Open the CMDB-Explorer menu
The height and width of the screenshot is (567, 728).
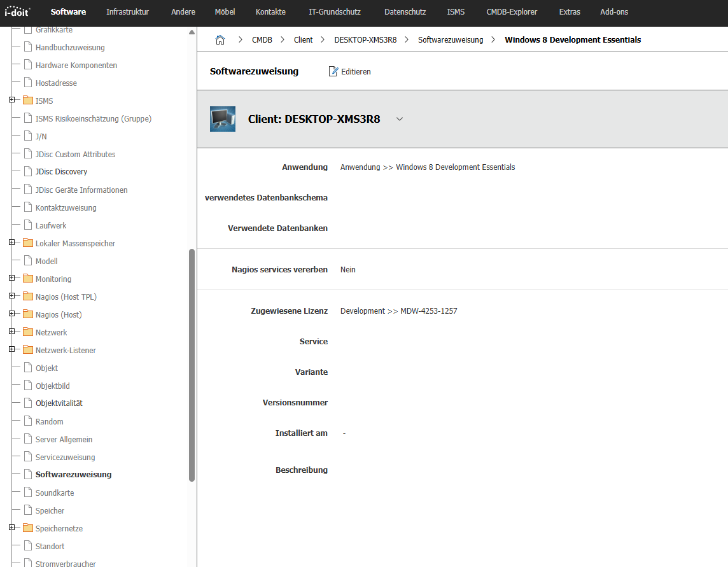[512, 12]
